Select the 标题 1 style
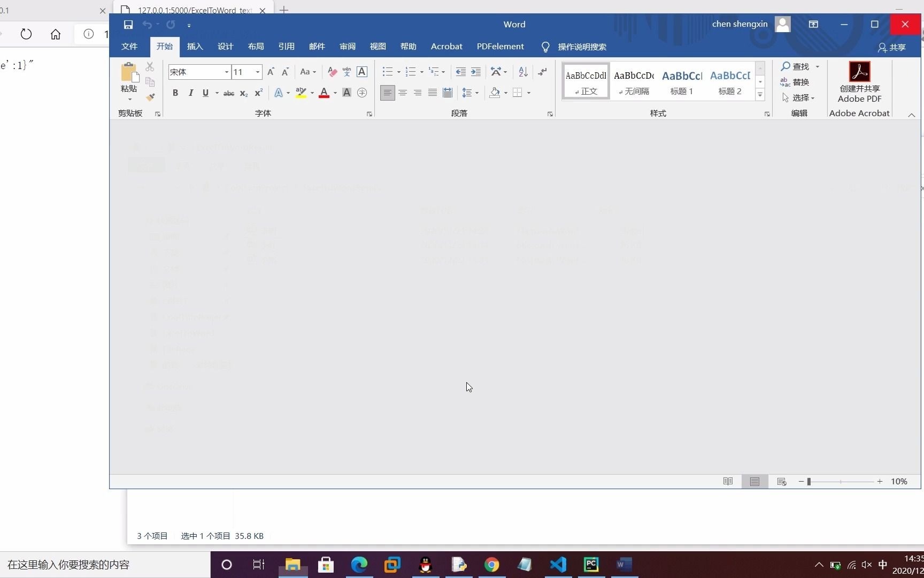The width and height of the screenshot is (924, 578). [x=682, y=82]
